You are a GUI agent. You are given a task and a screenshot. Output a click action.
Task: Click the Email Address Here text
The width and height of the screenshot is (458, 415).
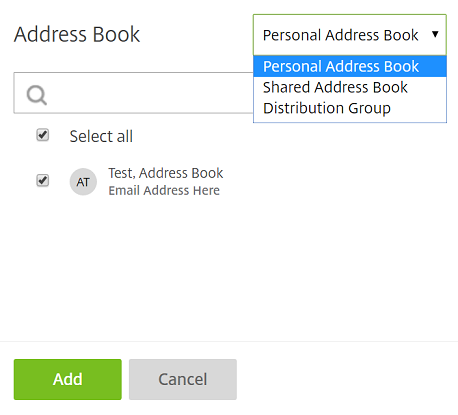click(164, 190)
